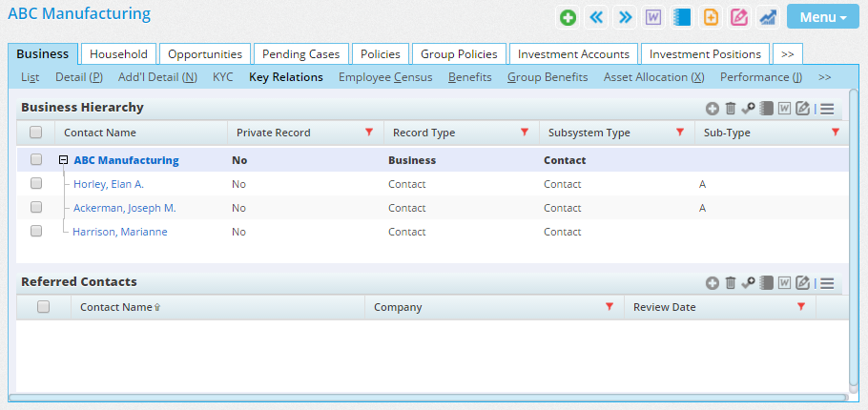The width and height of the screenshot is (868, 410).
Task: Filter the Review Date column
Action: pos(800,307)
